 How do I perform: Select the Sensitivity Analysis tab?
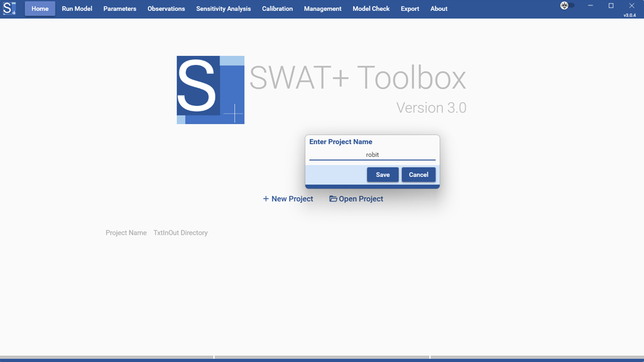223,9
